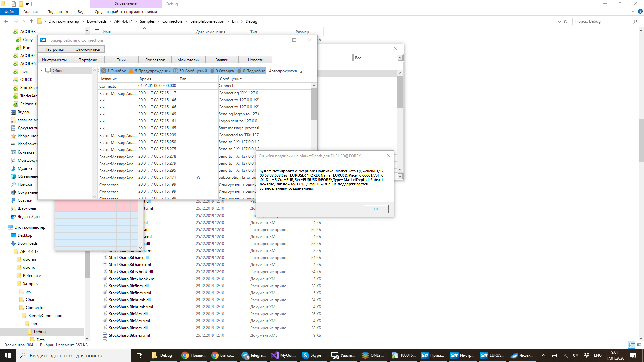Open the lower dropdown arrow in the background window
The width and height of the screenshot is (644, 362).
coord(400,176)
